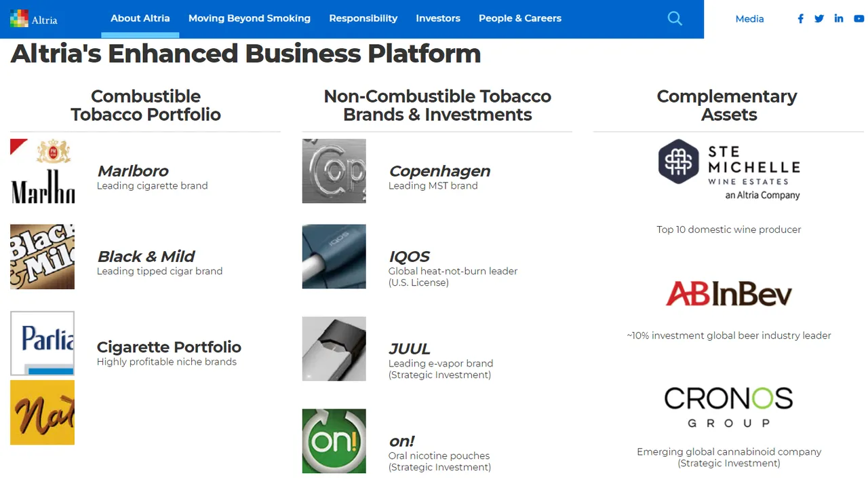868x484 pixels.
Task: Open Altria's LinkedIn icon
Action: [x=839, y=19]
